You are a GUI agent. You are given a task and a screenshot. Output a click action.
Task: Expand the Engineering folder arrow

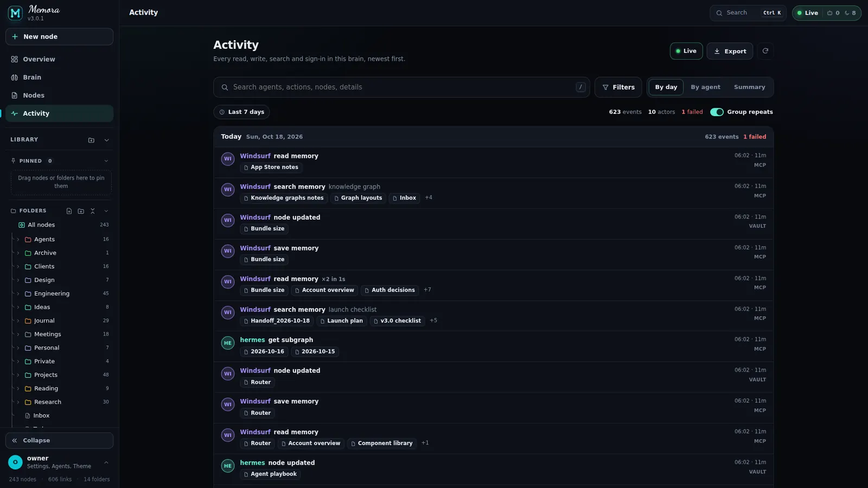click(18, 293)
